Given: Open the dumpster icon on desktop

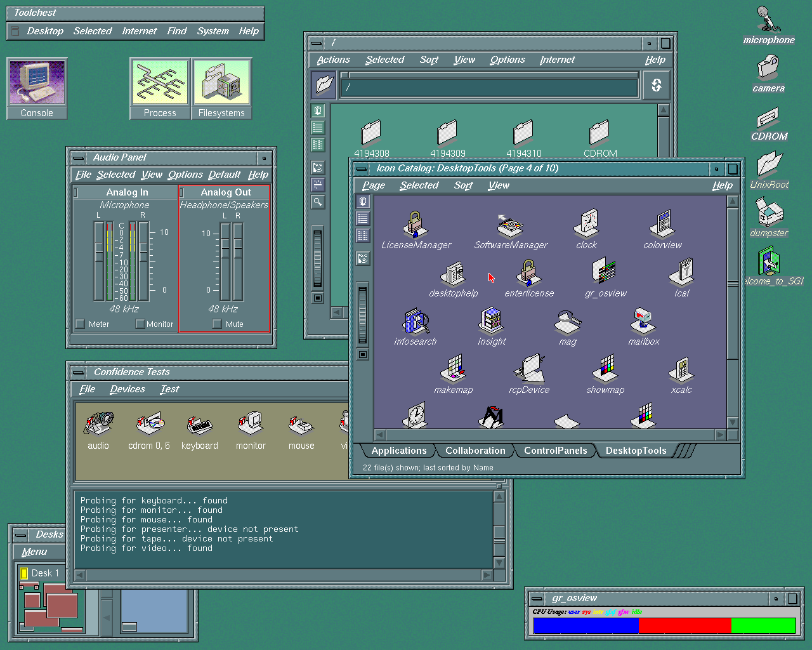Looking at the screenshot, I should [x=769, y=213].
